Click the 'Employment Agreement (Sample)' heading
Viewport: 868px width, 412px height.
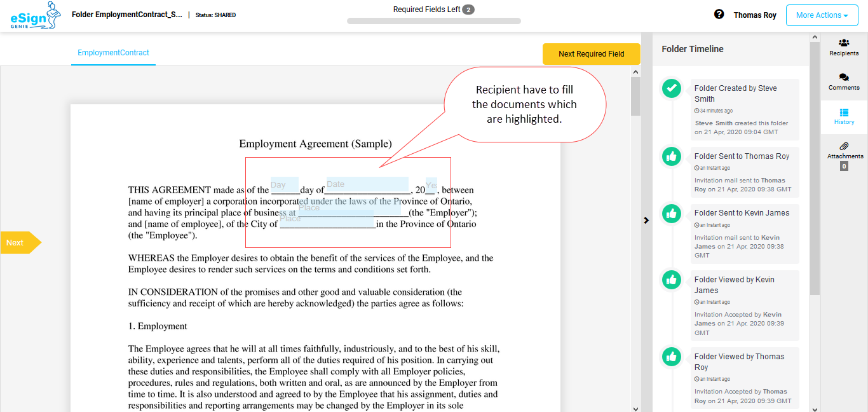tap(315, 144)
